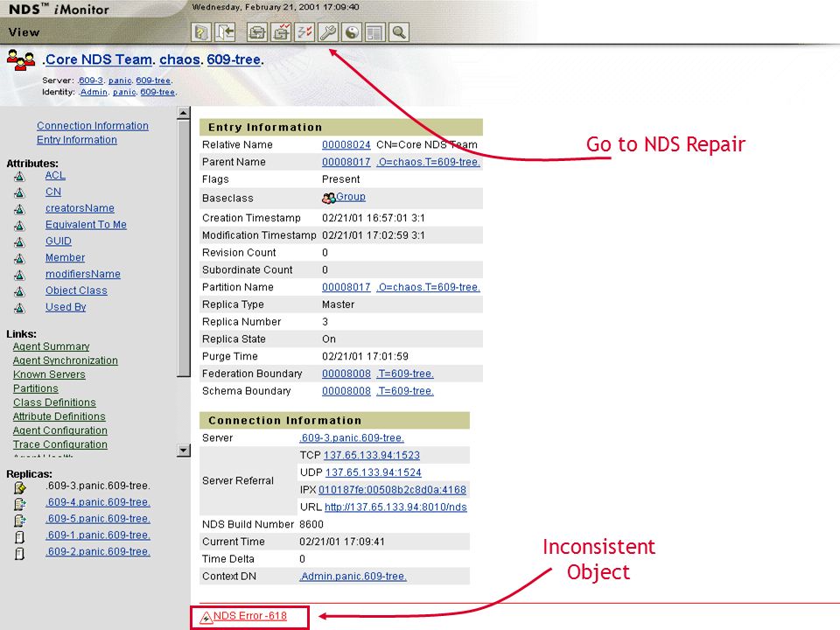The height and width of the screenshot is (630, 840).
Task: Open Server .609-3.panic.609-tree link in Connection Information
Action: pyautogui.click(x=352, y=437)
